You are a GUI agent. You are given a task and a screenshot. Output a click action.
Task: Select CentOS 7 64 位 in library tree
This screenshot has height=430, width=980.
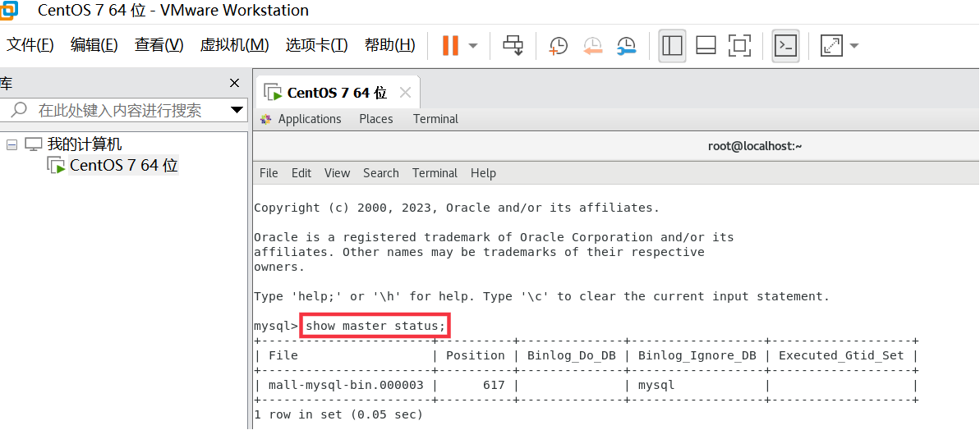point(124,166)
